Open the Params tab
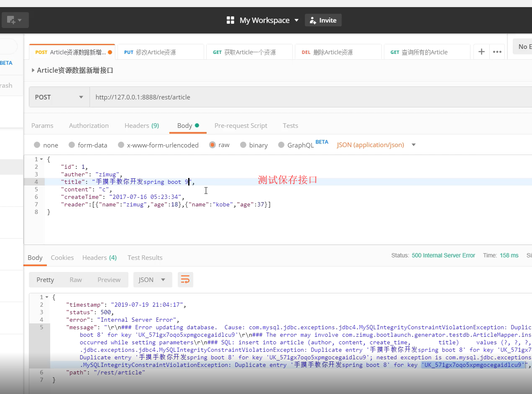The image size is (532, 394). pyautogui.click(x=42, y=125)
